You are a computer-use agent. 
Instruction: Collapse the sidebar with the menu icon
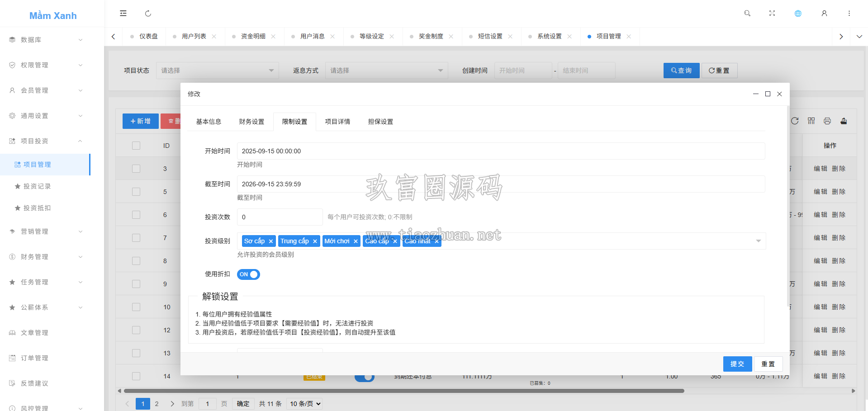[x=123, y=14]
